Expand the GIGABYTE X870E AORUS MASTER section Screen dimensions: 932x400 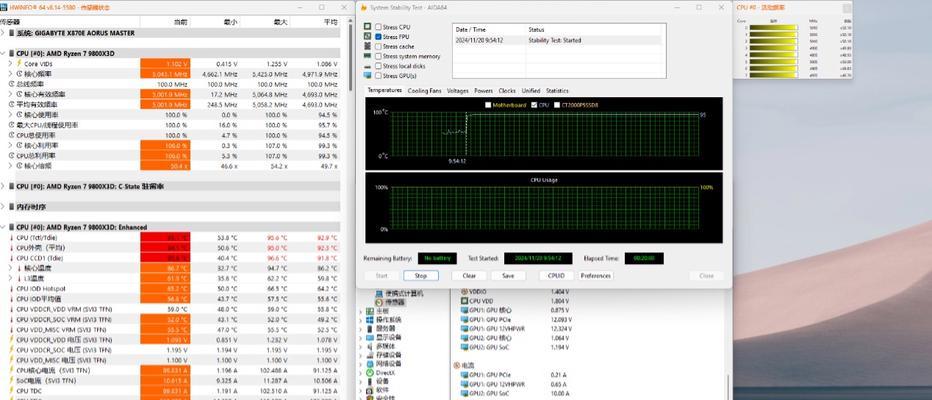point(3,33)
